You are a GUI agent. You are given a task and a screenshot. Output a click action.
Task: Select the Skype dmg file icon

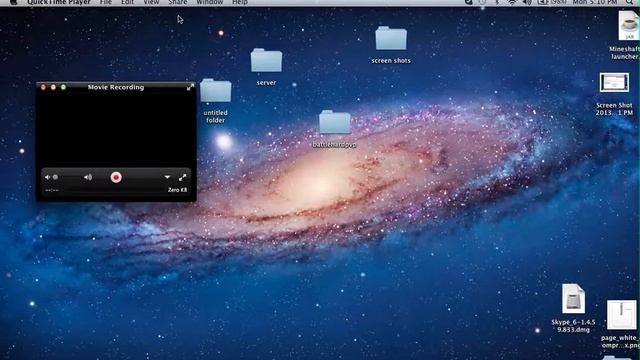tap(573, 299)
